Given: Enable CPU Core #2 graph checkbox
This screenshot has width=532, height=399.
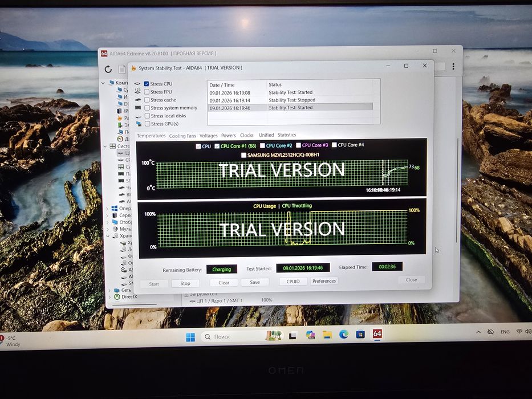Looking at the screenshot, I should [262, 145].
